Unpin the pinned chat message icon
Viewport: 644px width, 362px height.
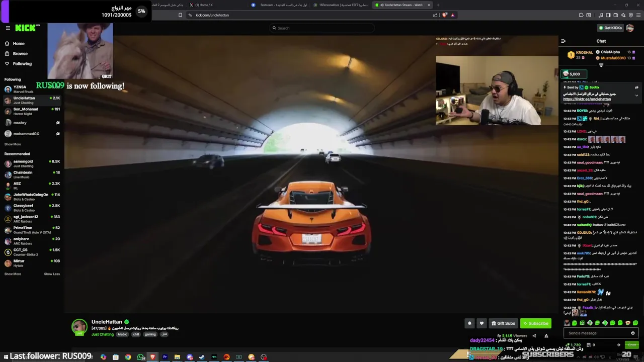(636, 87)
